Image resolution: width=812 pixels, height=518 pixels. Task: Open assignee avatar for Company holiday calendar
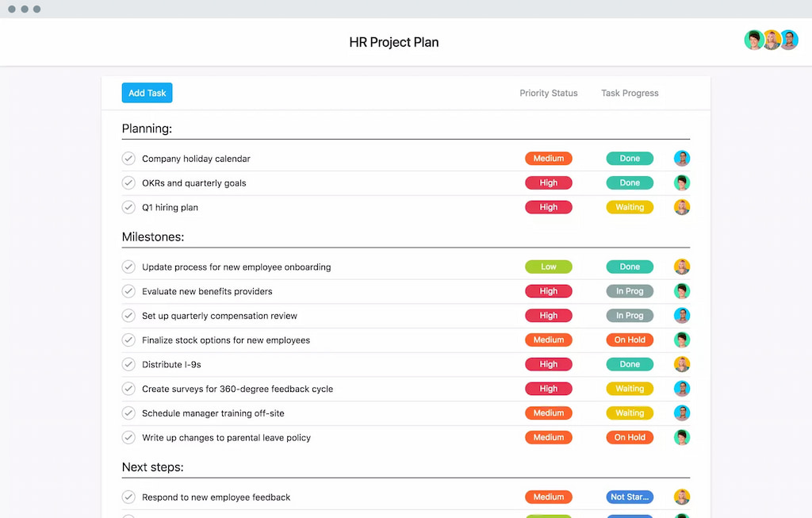[x=682, y=158]
